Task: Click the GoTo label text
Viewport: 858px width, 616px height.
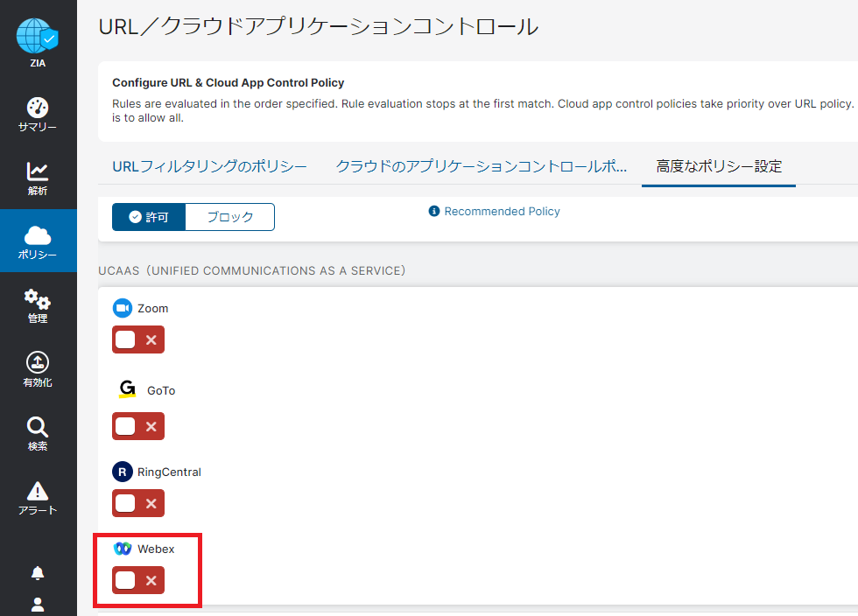Action: pyautogui.click(x=161, y=390)
